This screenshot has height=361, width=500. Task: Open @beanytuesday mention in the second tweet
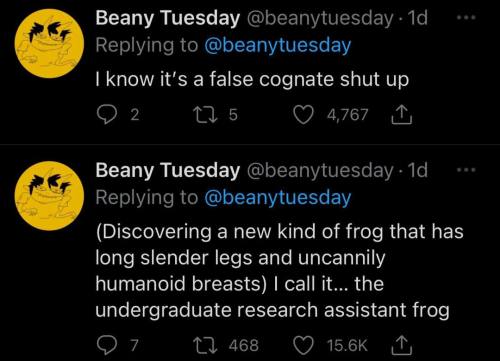(278, 198)
